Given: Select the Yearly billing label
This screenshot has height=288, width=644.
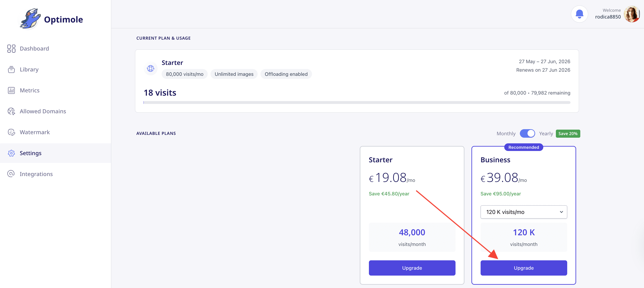Looking at the screenshot, I should coord(546,134).
